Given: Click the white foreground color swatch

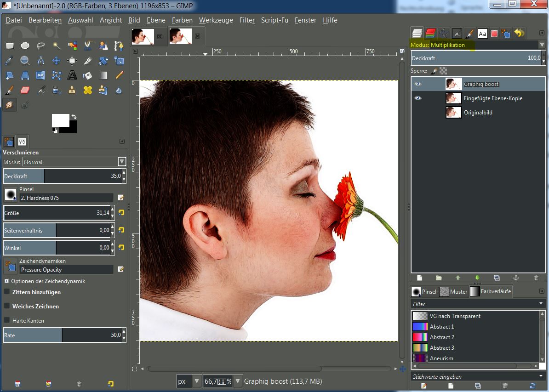Looking at the screenshot, I should pyautogui.click(x=60, y=120).
